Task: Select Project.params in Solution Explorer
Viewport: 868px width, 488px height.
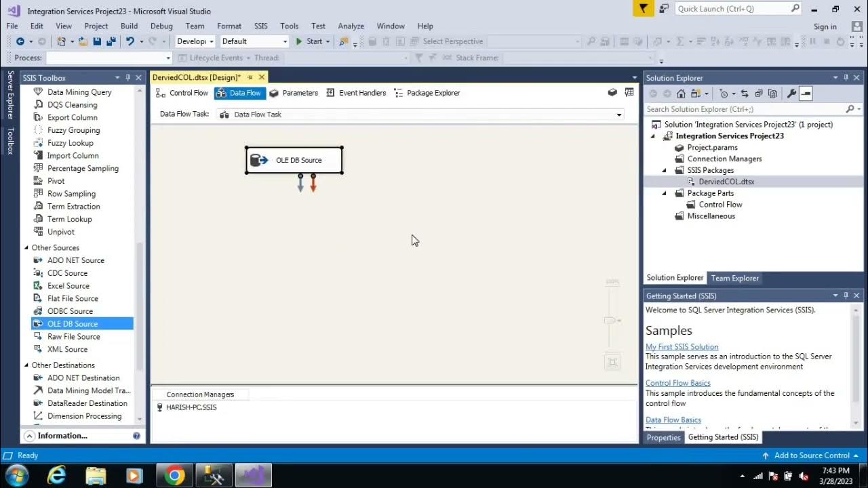Action: click(x=712, y=147)
